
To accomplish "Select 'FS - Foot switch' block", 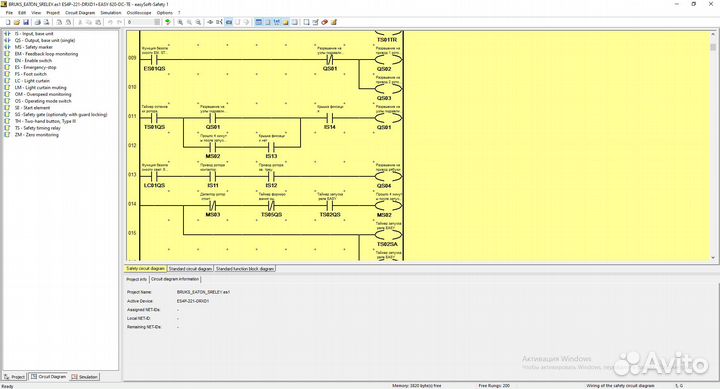I will tap(25, 74).
